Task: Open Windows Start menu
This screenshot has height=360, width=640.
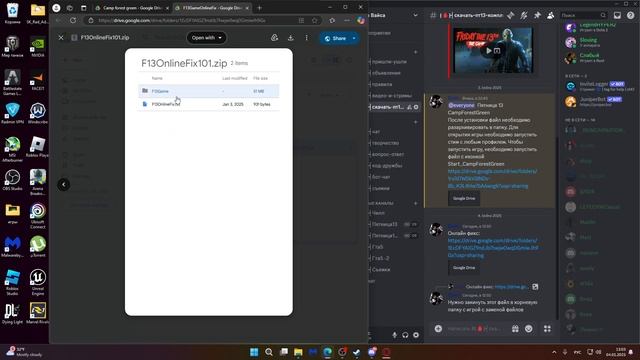Action: coord(254,352)
